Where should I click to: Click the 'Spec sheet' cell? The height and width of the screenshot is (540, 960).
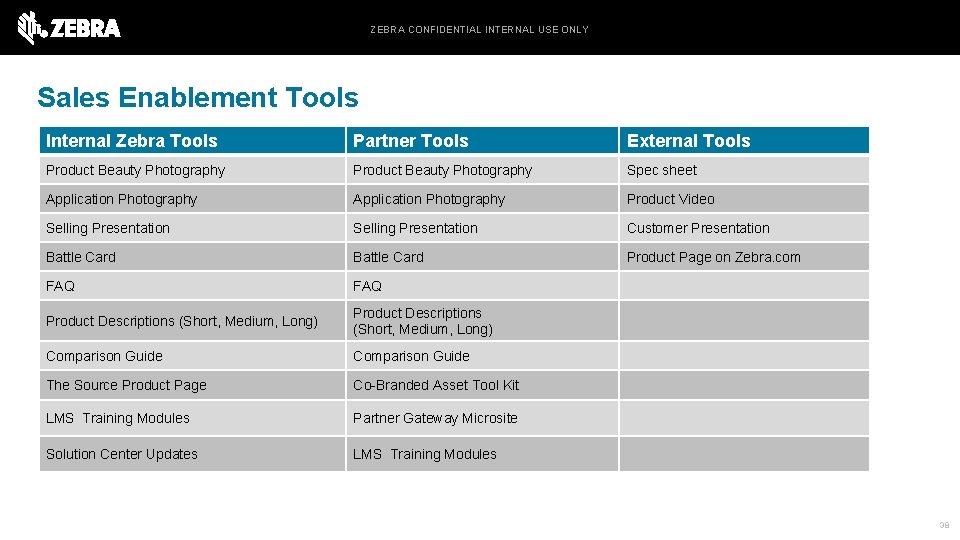744,170
